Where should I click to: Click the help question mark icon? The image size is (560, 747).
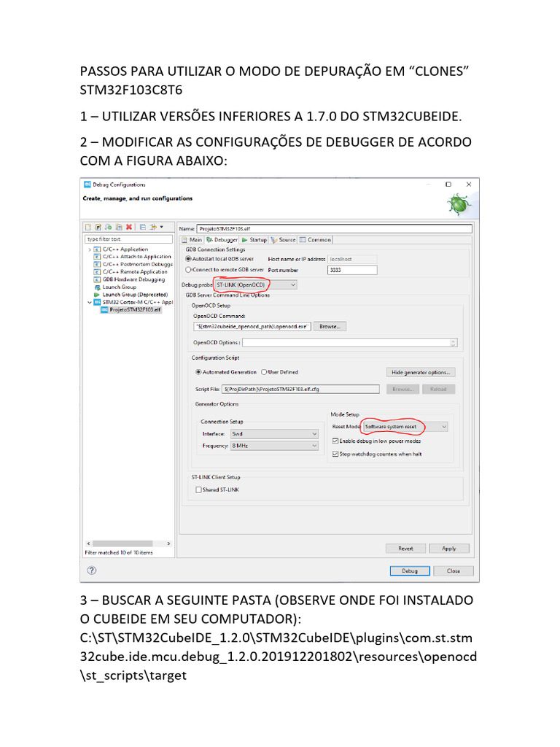click(92, 570)
